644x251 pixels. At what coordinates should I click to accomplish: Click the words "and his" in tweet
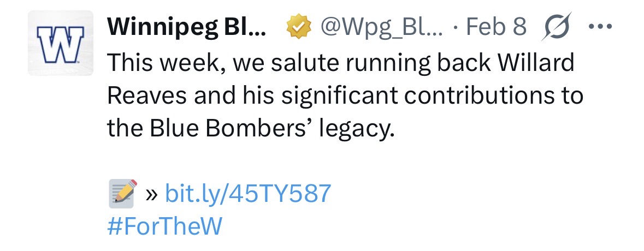(x=222, y=97)
